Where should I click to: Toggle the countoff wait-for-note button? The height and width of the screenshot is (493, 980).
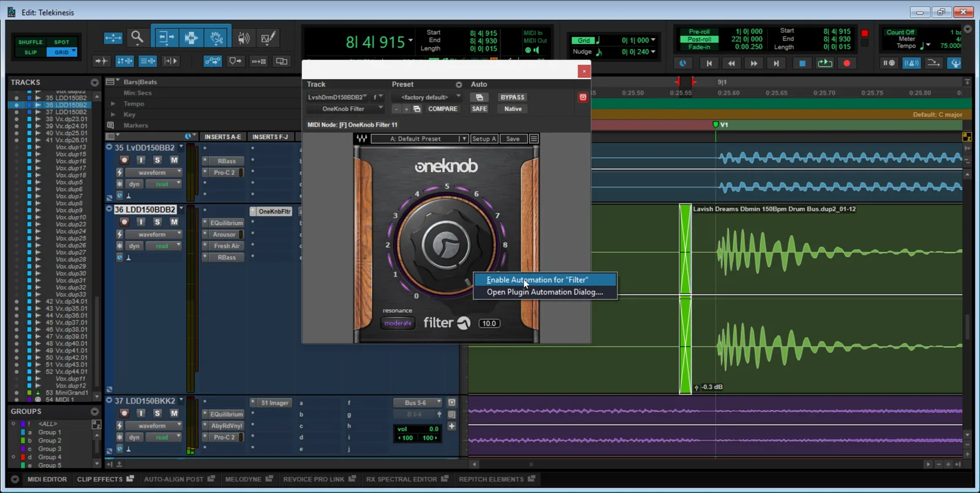889,63
